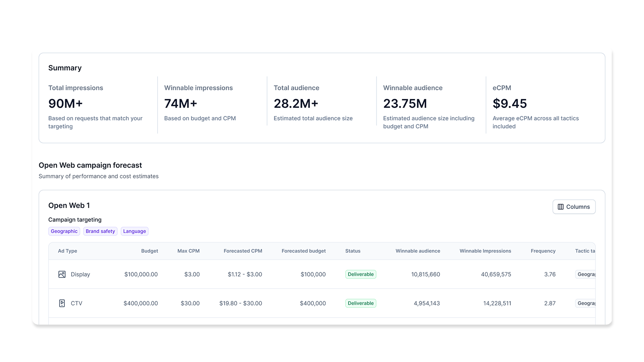
Task: Select the Geographic campaign targeting tag
Action: [64, 231]
